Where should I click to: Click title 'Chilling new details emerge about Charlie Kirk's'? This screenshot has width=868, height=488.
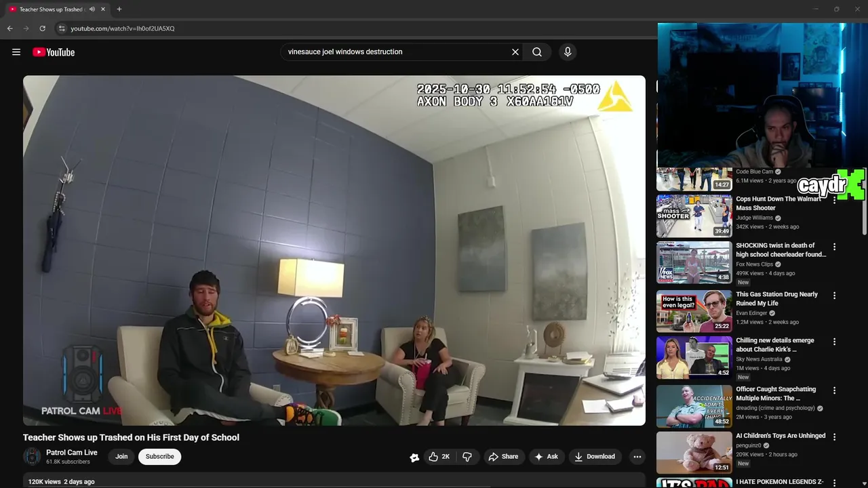coord(775,345)
